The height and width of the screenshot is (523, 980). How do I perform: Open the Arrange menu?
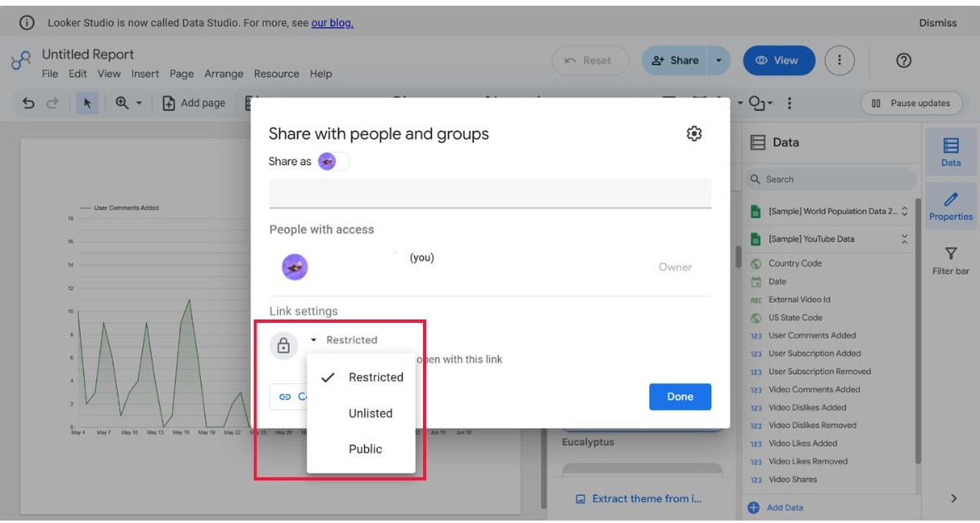pos(224,74)
